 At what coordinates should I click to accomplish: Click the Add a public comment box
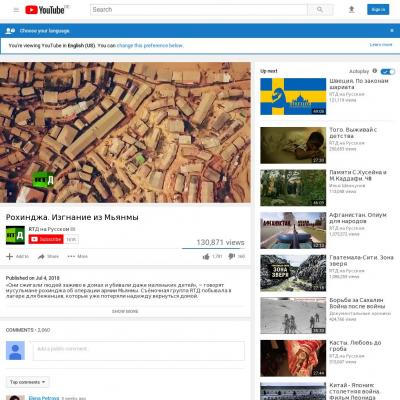coord(139,351)
